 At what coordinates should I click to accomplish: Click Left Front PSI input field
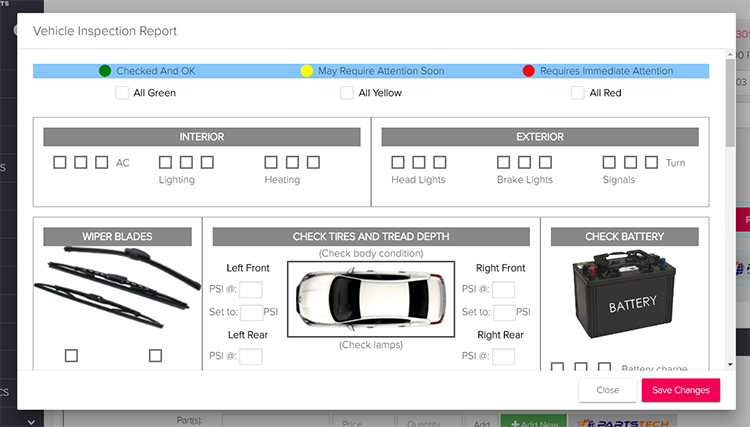[251, 289]
